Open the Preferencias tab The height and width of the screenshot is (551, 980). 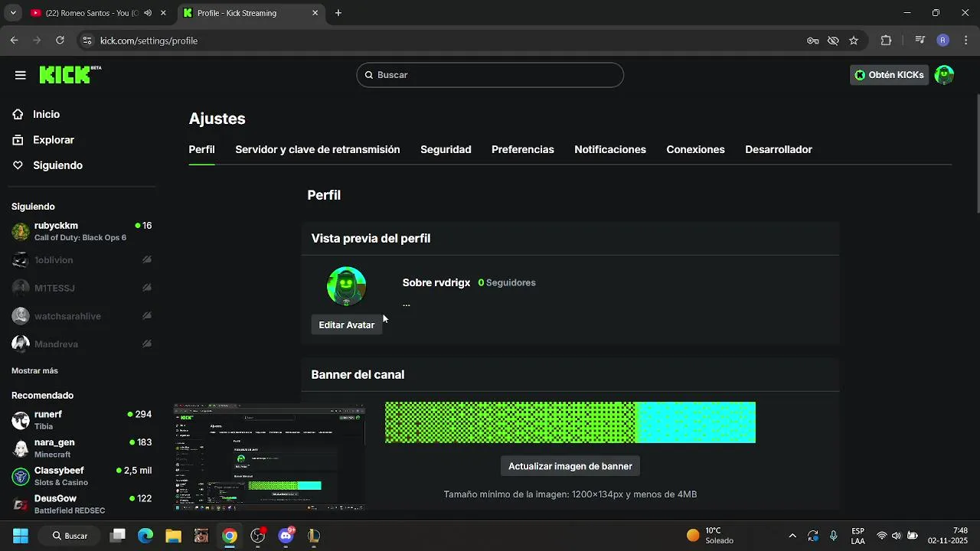click(523, 149)
